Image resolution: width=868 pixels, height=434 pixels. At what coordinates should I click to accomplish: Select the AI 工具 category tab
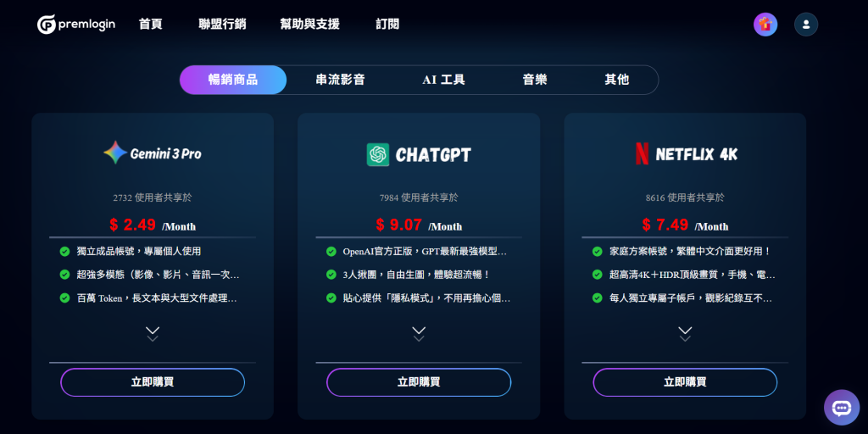coord(443,80)
